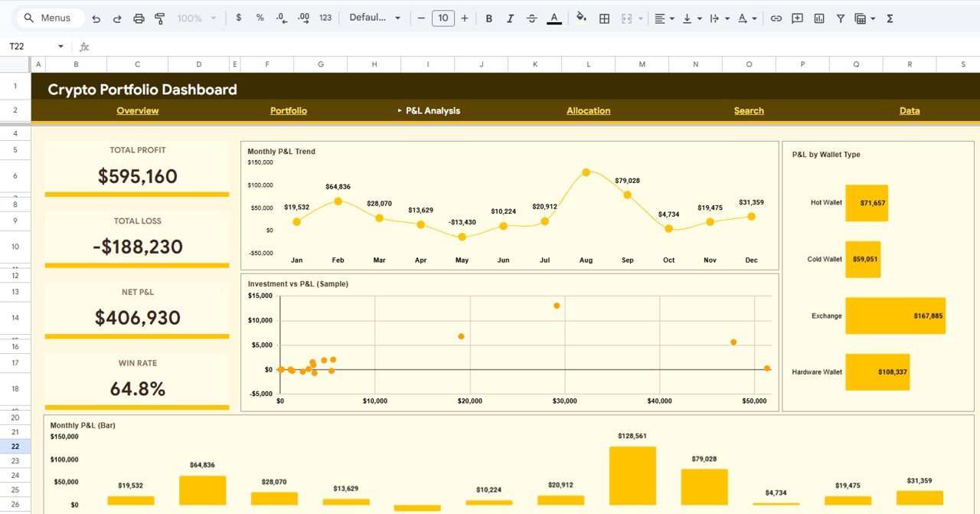Open the Search dashboard link
Image resolution: width=980 pixels, height=514 pixels.
pos(748,110)
